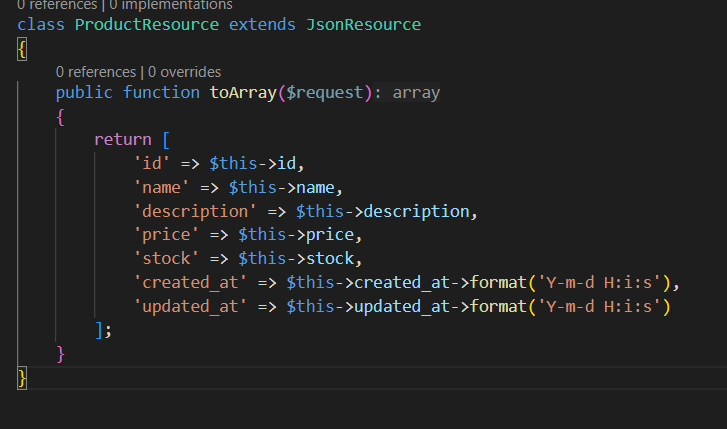Click the closing bracket ending the return array
The height and width of the screenshot is (429, 727).
(99, 330)
